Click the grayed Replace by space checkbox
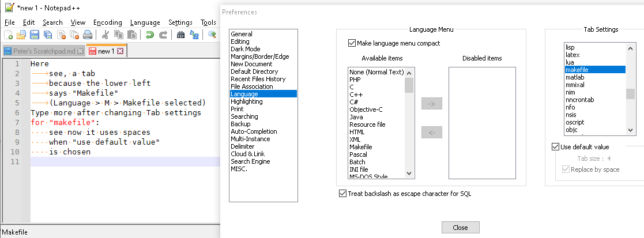This screenshot has height=238, width=644. click(x=566, y=169)
